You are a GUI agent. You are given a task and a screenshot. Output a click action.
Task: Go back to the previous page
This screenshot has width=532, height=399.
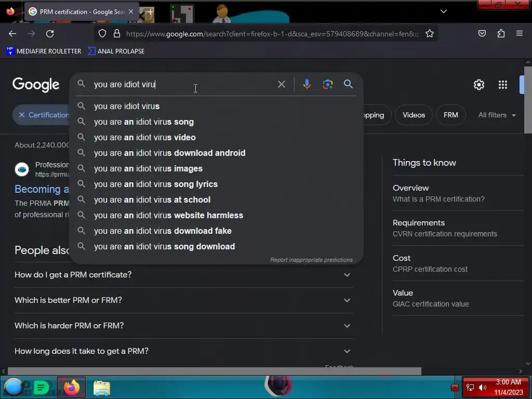(12, 34)
